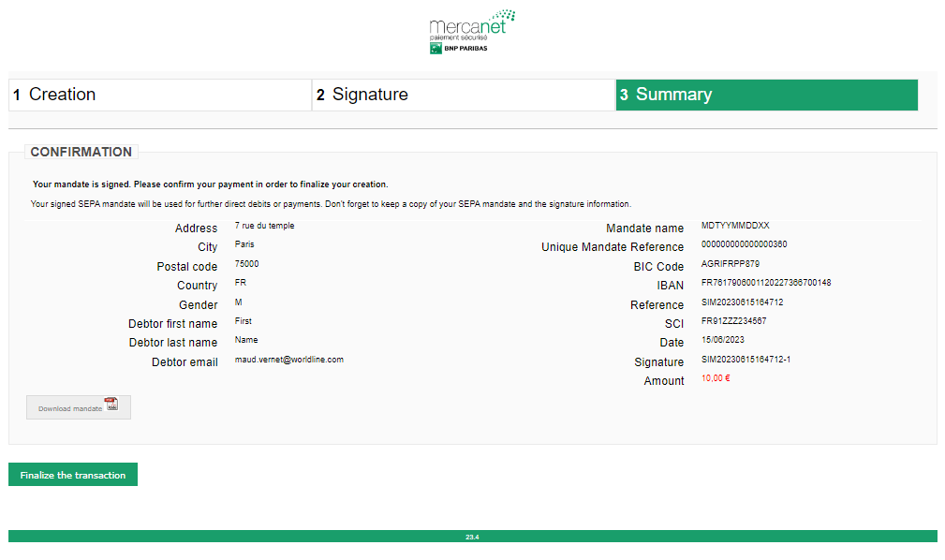Click the SCI value FR91ZZZ234567

(x=733, y=321)
